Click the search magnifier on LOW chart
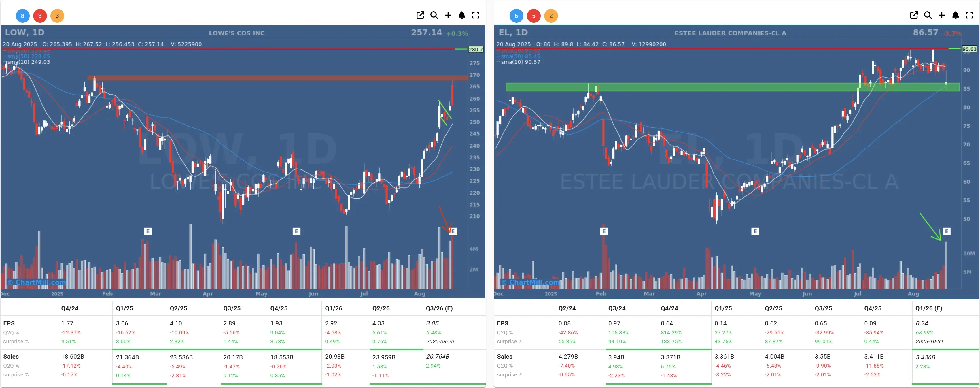The width and height of the screenshot is (980, 388). [434, 15]
